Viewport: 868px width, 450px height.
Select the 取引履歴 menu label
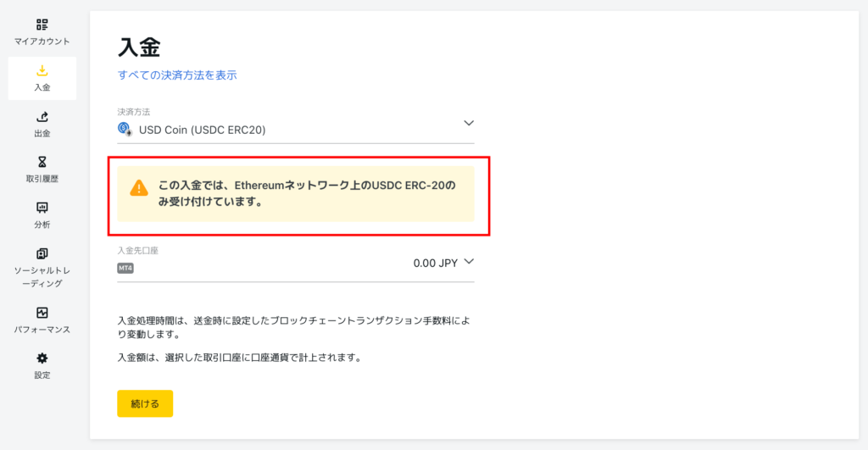coord(42,179)
